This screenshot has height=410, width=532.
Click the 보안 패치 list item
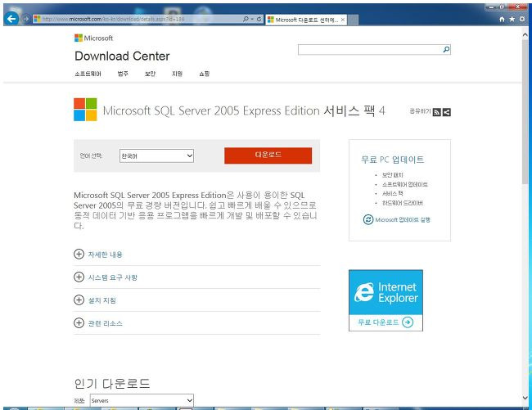coord(392,175)
